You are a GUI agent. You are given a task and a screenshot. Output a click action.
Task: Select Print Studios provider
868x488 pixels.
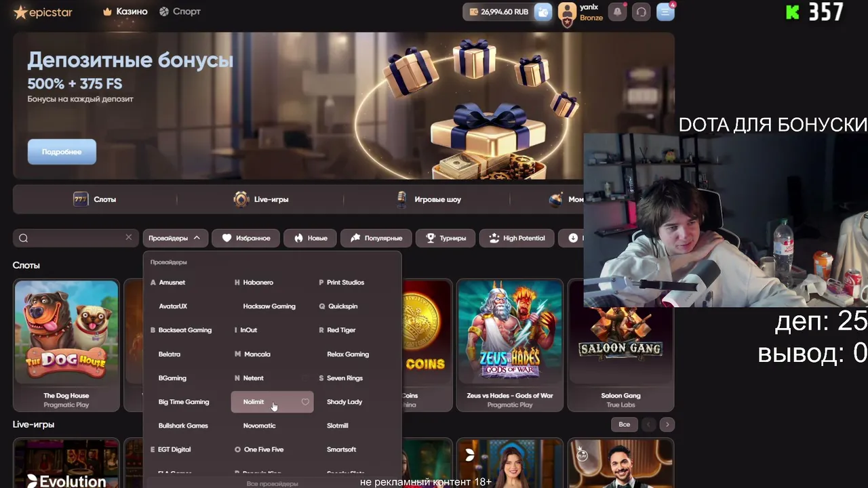346,283
